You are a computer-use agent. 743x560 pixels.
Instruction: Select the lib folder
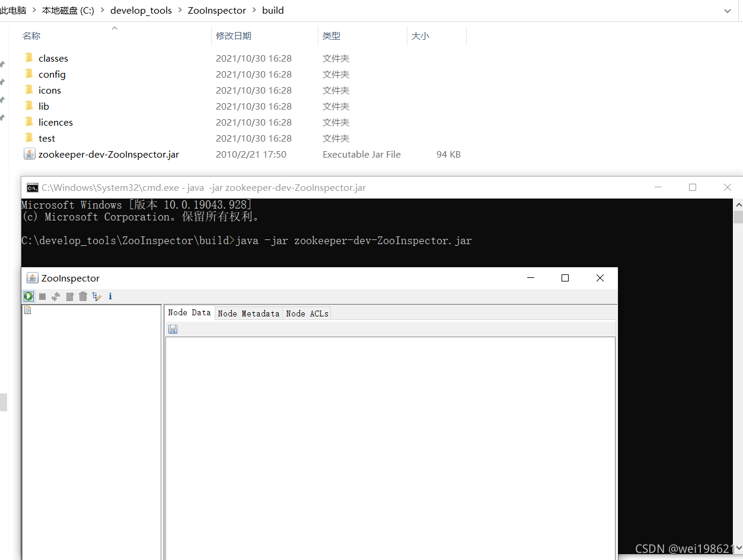(44, 106)
